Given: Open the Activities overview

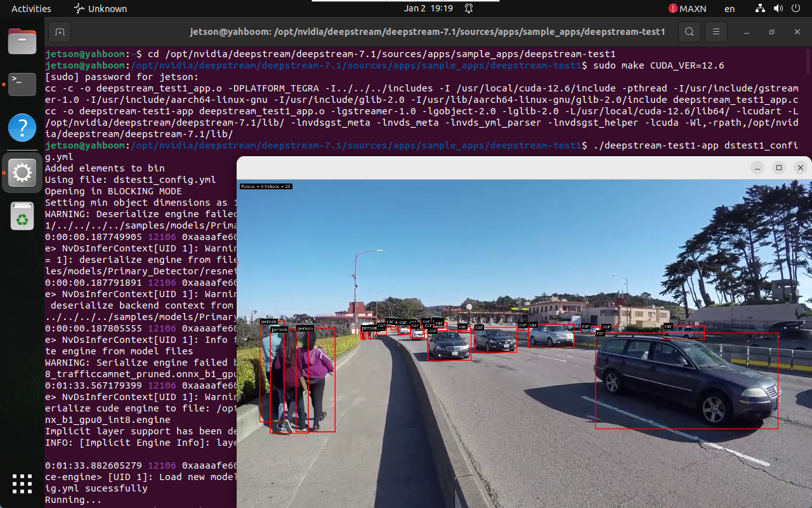Looking at the screenshot, I should (30, 8).
